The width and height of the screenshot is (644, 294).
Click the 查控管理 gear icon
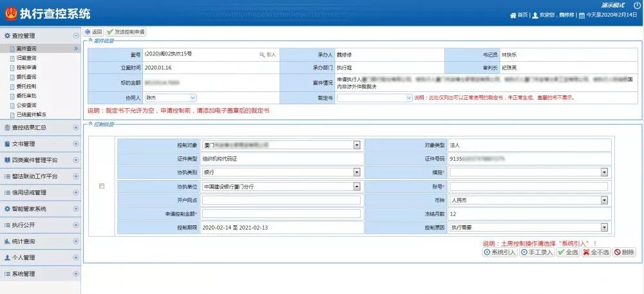point(7,36)
